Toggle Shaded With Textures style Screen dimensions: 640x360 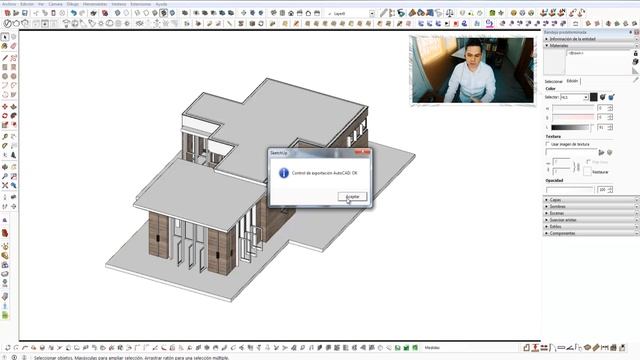point(164,13)
